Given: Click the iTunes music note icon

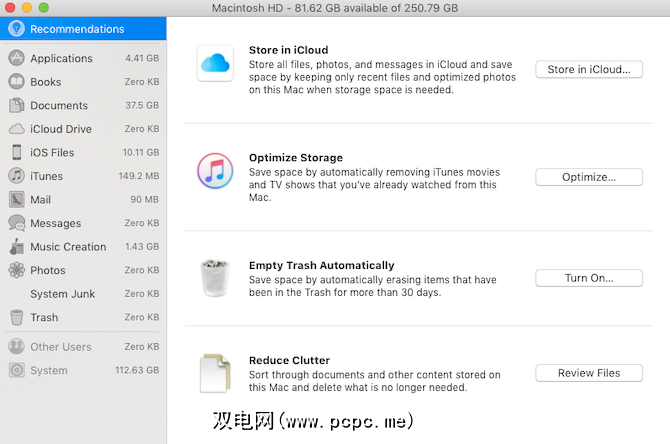Looking at the screenshot, I should click(x=215, y=172).
